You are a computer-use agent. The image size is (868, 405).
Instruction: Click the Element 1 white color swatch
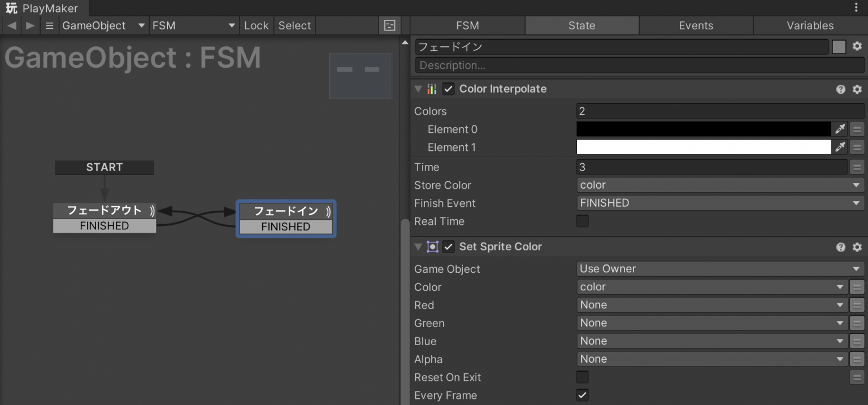coord(703,147)
